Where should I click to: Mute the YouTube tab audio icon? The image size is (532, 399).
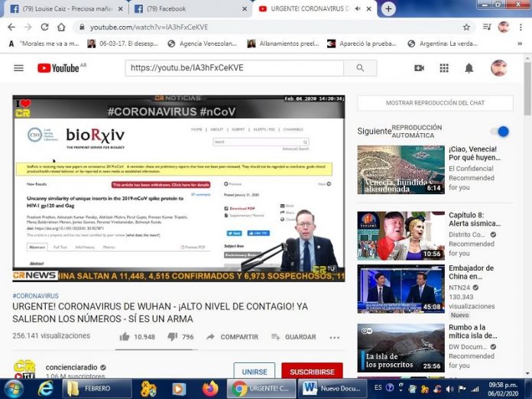[358, 9]
